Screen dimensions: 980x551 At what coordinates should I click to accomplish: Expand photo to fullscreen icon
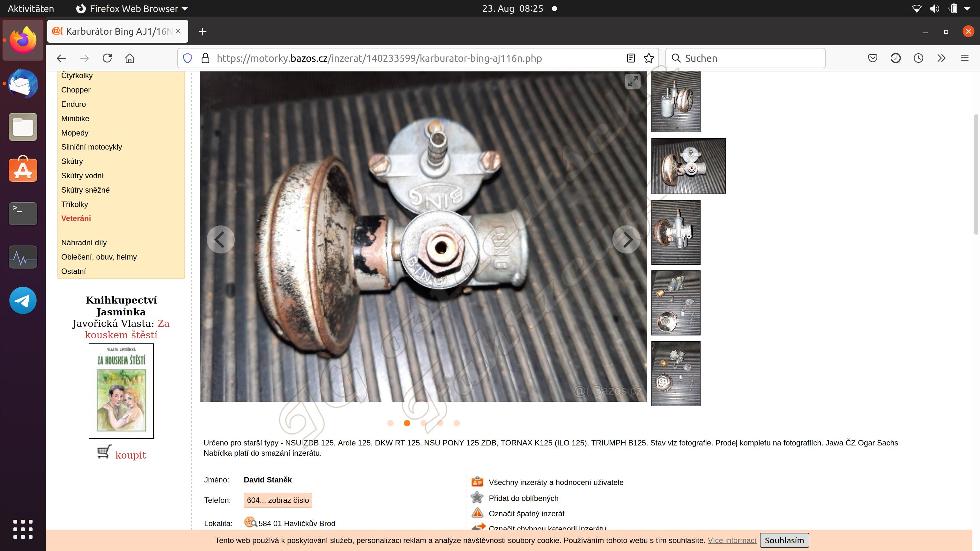633,81
